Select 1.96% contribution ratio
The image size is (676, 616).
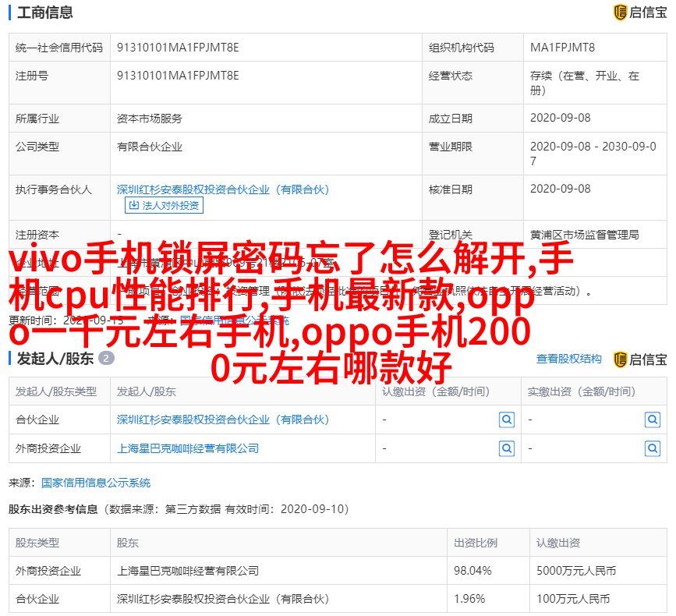point(469,599)
